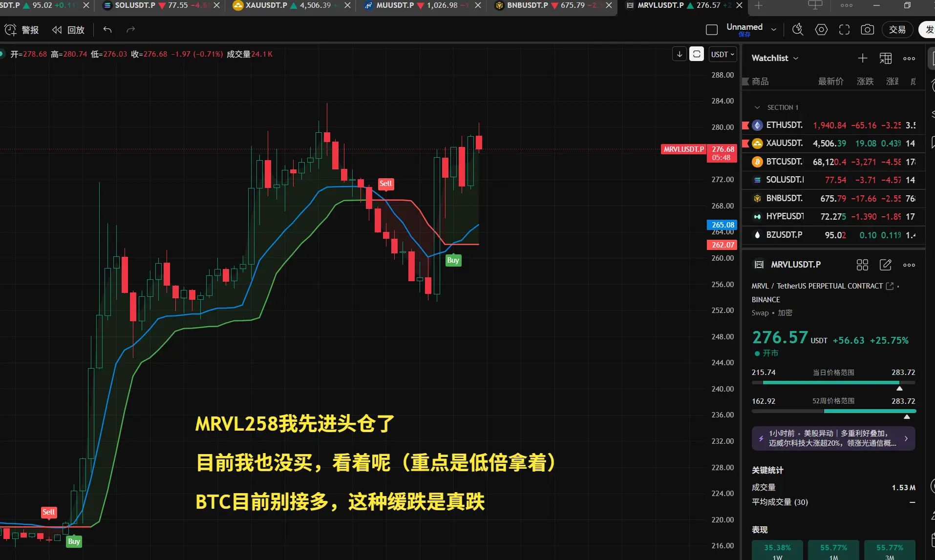Screen dimensions: 935x560
Task: Expand the Unnamed layout dropdown chevron
Action: click(774, 30)
